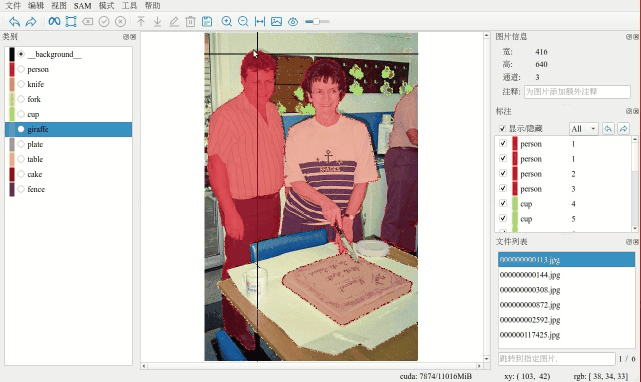
Task: Click the canvas vertical scrollbar down arrow
Action: point(486,359)
